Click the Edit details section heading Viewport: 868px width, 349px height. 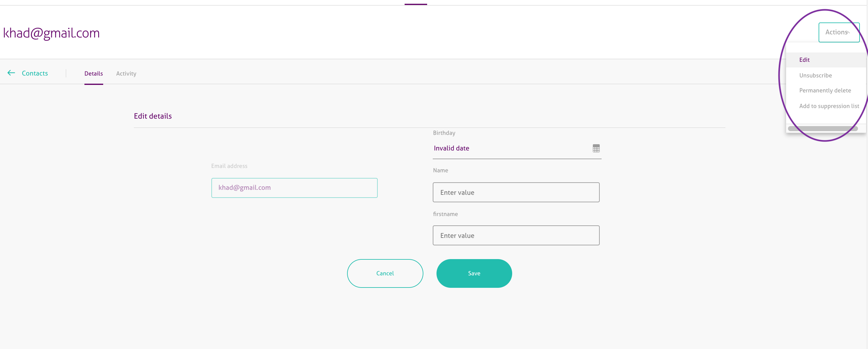click(153, 116)
